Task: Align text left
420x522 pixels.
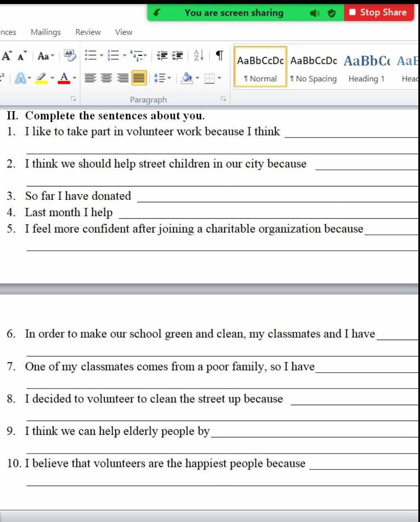Action: 90,78
